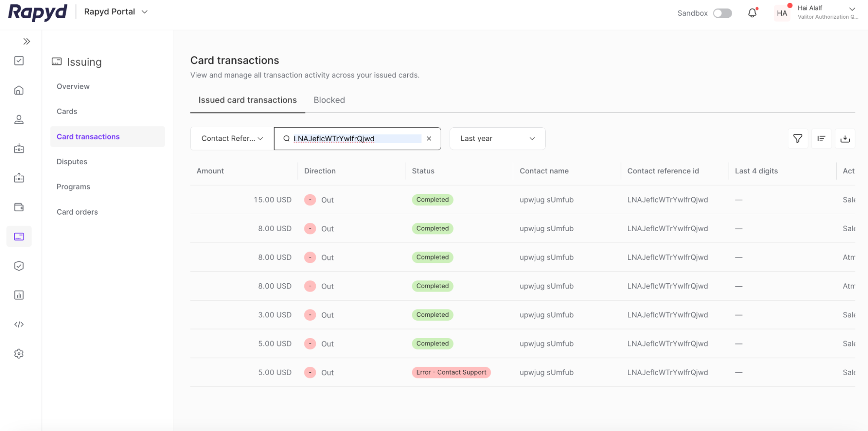Image resolution: width=868 pixels, height=431 pixels.
Task: Open the Rapyd Portal dropdown
Action: [115, 12]
